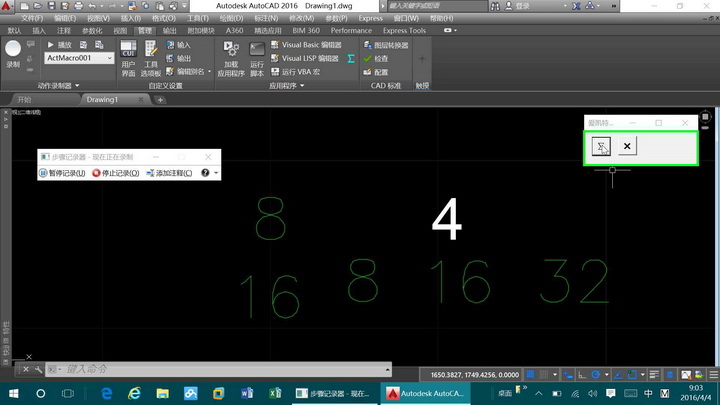
Task: Click the Record macro button (录制)
Action: tap(14, 54)
